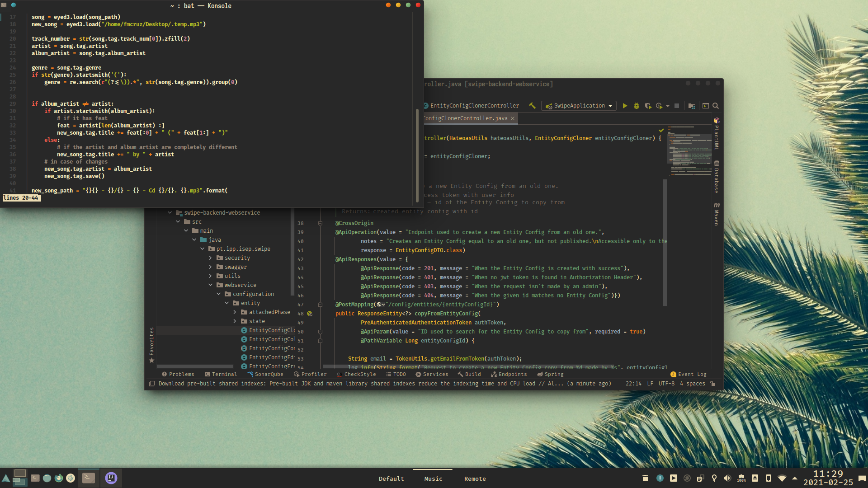Collapse the webservice folder in tree
This screenshot has width=868, height=488.
click(210, 285)
